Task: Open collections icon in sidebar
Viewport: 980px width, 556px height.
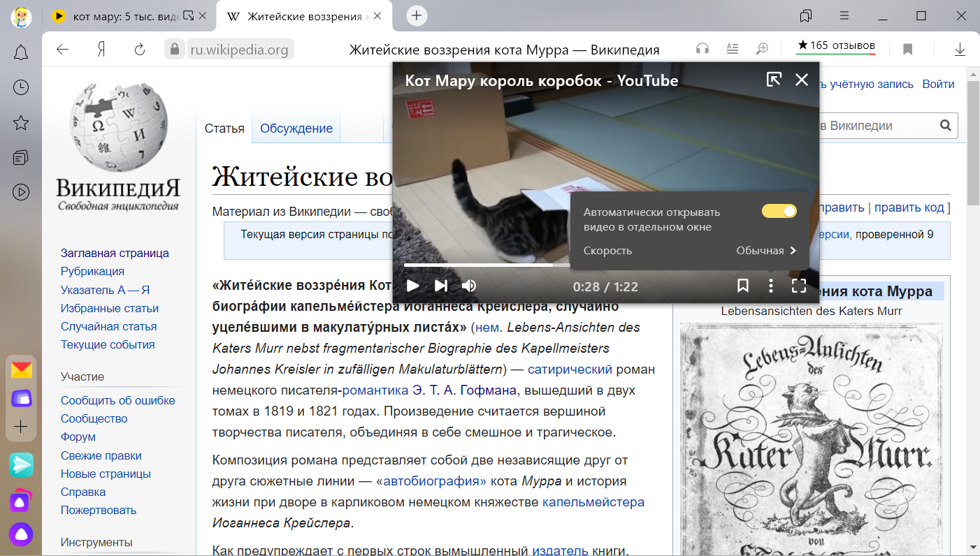Action: [21, 158]
